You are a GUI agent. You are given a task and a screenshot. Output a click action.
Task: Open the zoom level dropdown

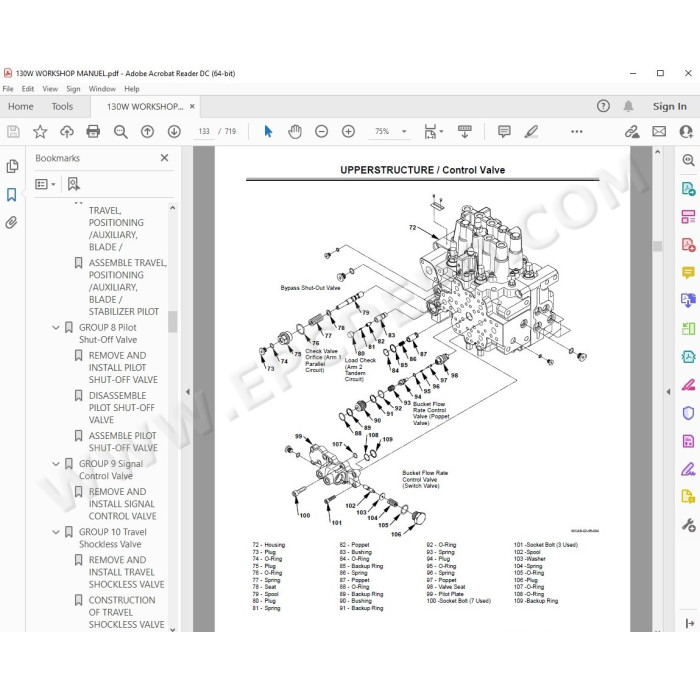404,131
